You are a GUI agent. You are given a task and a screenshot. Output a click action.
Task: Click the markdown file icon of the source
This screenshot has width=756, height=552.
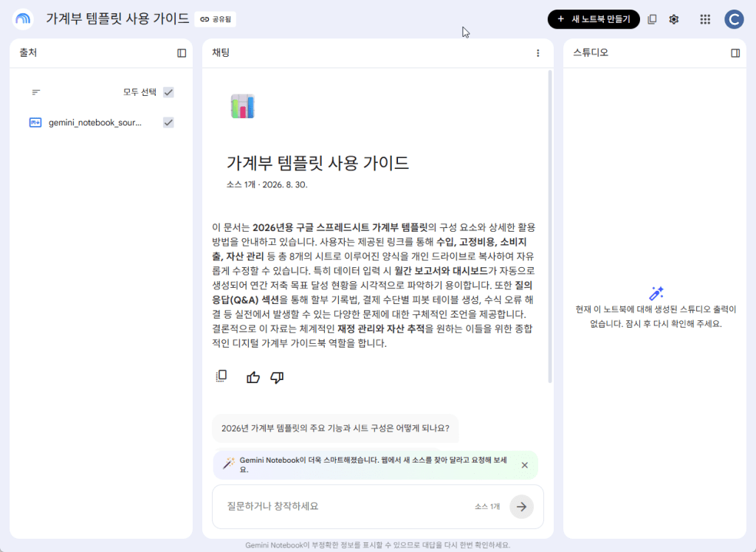pos(35,123)
